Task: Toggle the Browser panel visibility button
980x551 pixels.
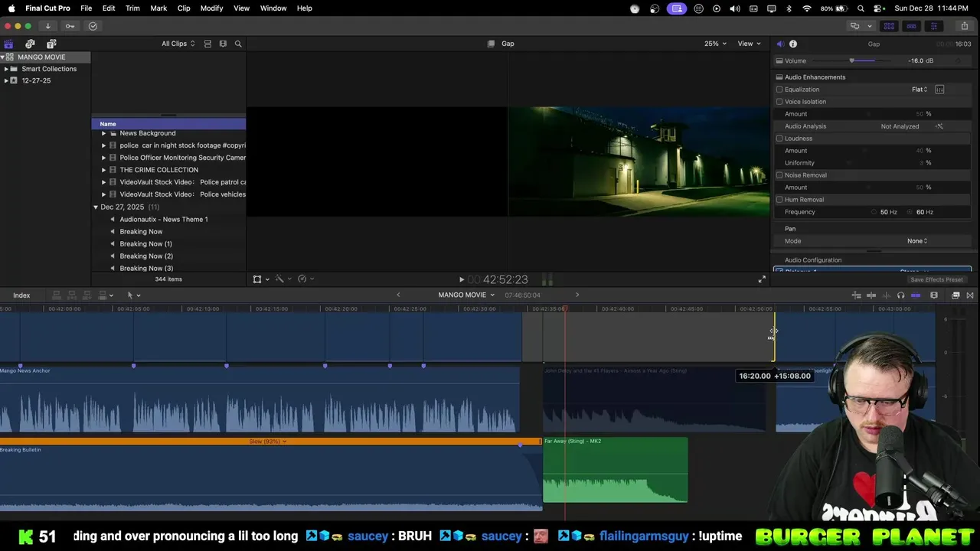Action: 889,26
